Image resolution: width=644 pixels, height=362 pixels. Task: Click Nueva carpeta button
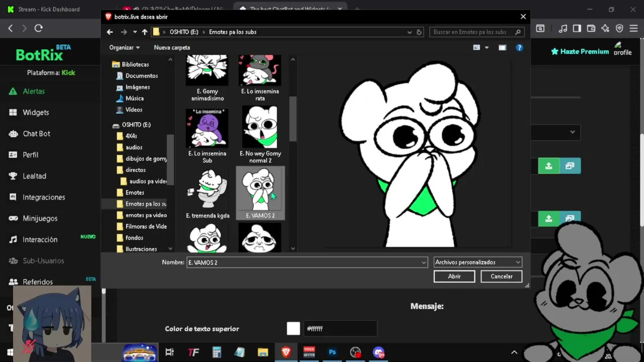[x=172, y=47]
